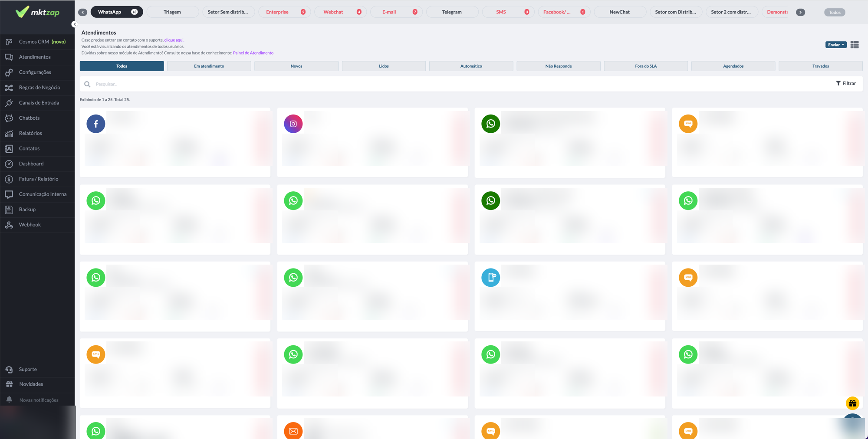Open the Webhook section

pyautogui.click(x=37, y=225)
